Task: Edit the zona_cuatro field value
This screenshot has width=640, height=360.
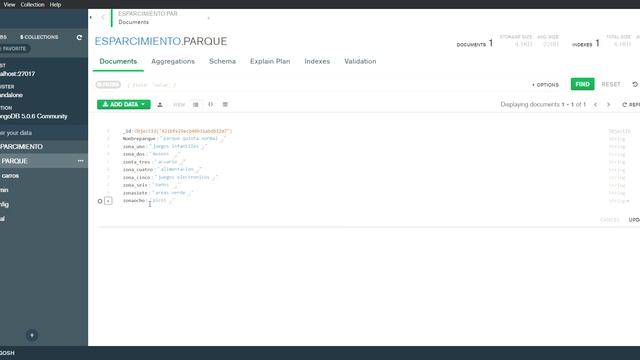Action: pos(177,170)
